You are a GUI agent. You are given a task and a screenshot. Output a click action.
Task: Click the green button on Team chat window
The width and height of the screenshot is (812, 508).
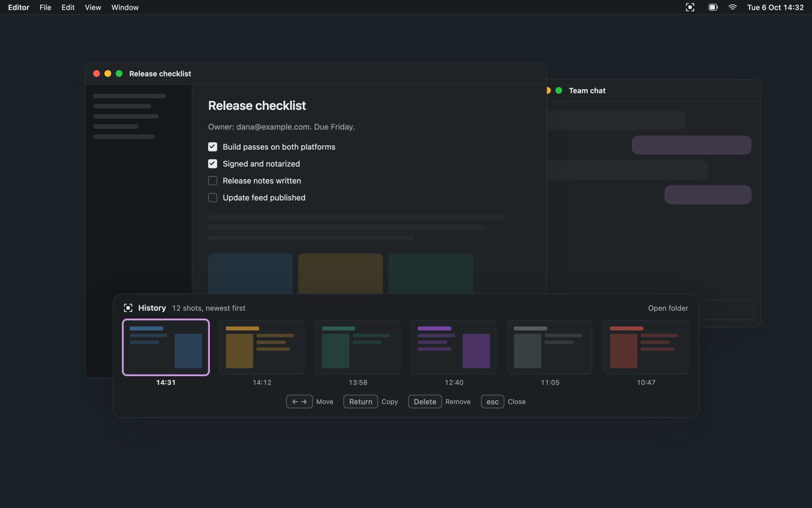coord(559,91)
